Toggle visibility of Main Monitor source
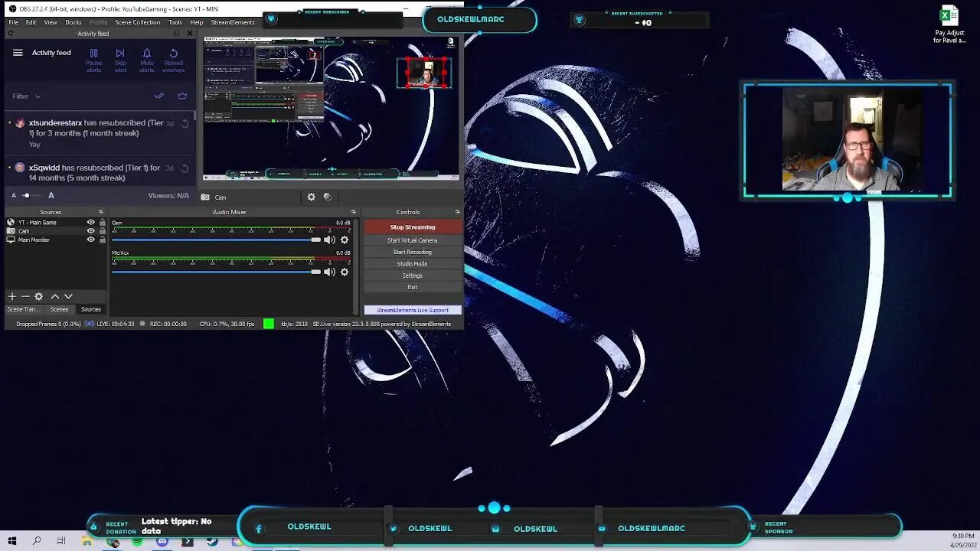The width and height of the screenshot is (980, 551). tap(90, 240)
